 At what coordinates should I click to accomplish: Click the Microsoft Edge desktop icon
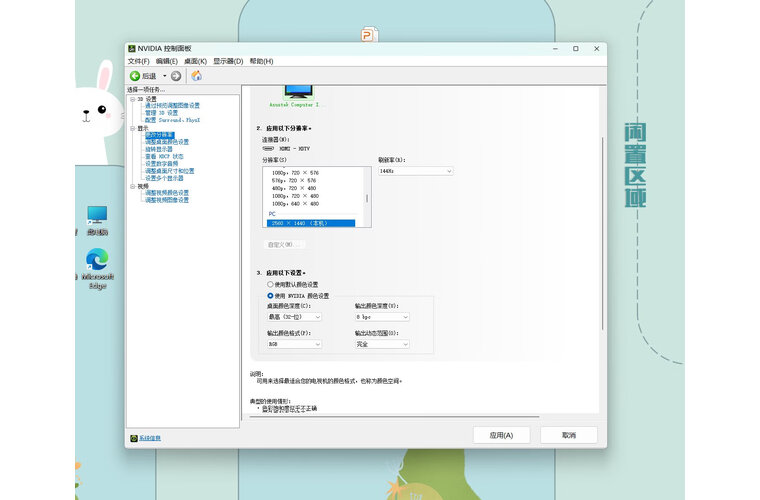click(96, 260)
